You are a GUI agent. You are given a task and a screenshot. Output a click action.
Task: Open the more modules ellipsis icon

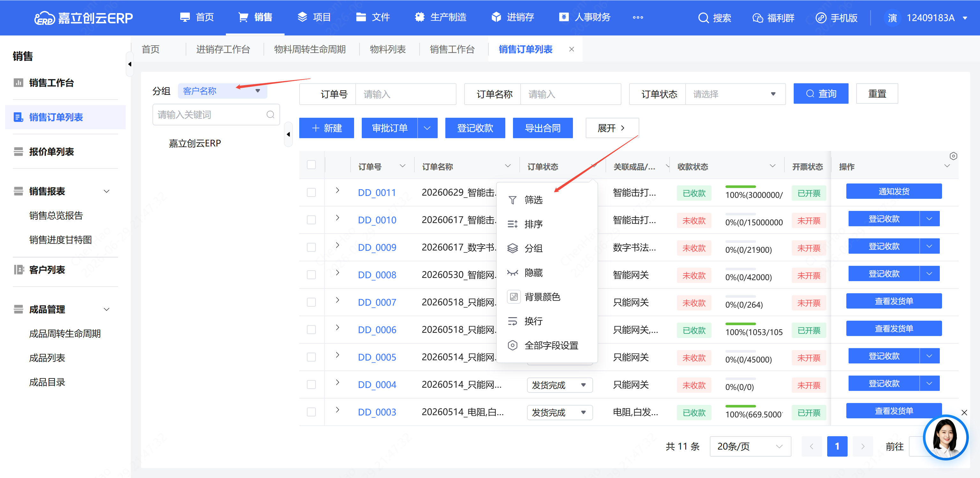click(638, 18)
